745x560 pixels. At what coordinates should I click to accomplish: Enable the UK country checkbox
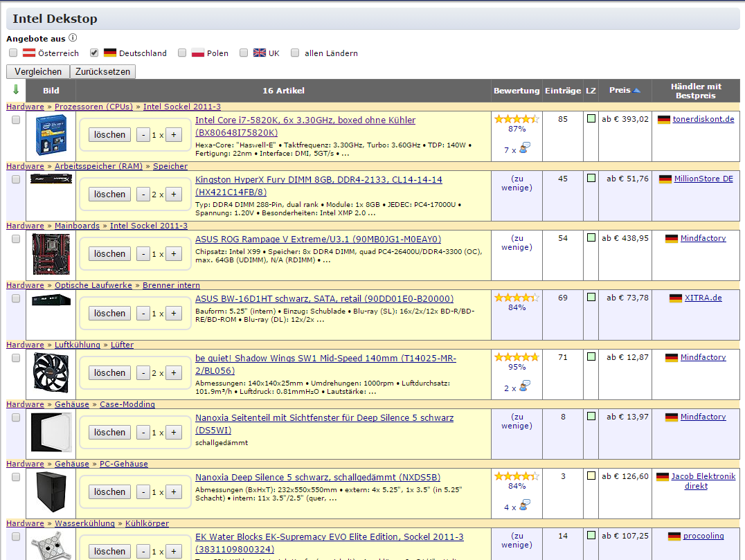click(244, 53)
